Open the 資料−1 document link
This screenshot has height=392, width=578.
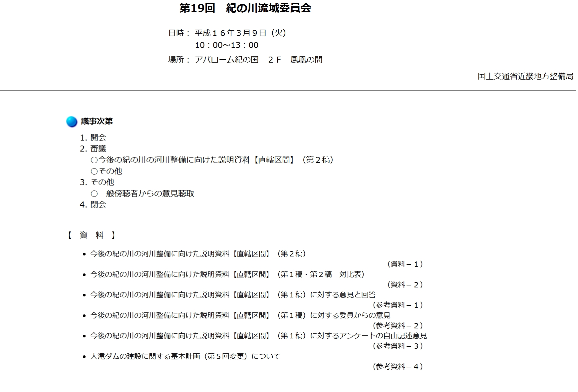click(405, 264)
